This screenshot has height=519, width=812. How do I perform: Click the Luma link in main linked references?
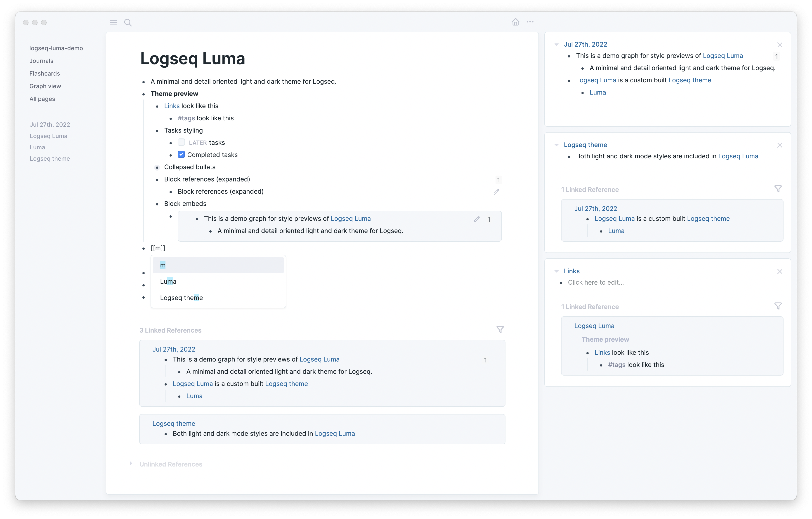click(x=194, y=396)
